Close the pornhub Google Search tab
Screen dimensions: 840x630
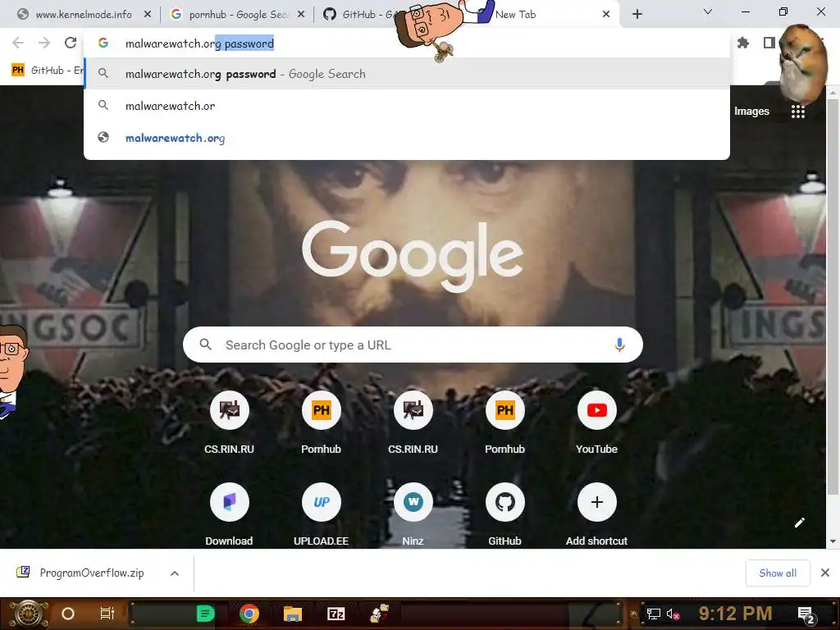pyautogui.click(x=301, y=15)
